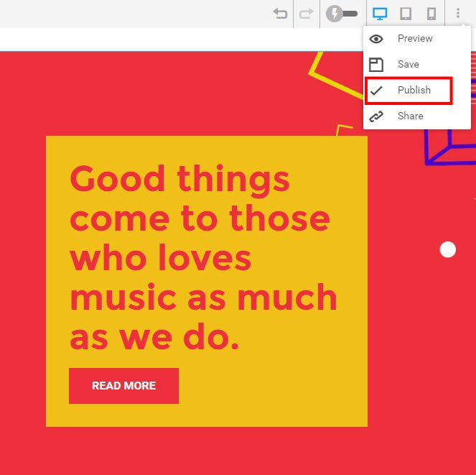Click the chain link icon beside Share

(x=376, y=116)
